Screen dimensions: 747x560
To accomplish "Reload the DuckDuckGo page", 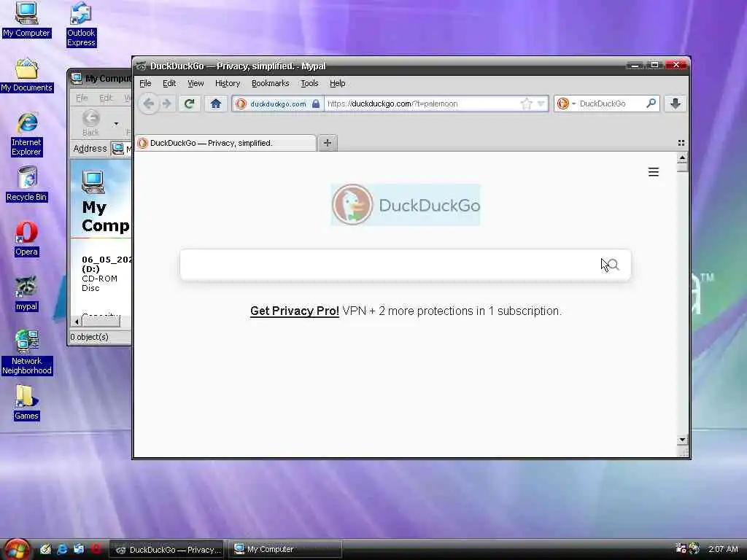I will click(189, 104).
